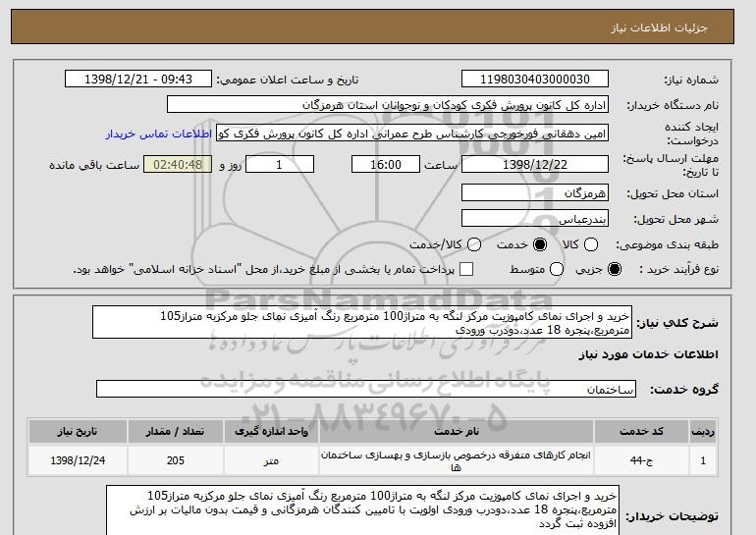The image size is (756, 535).
Task: Click the واحد اندازه گیری column header
Action: 271,431
